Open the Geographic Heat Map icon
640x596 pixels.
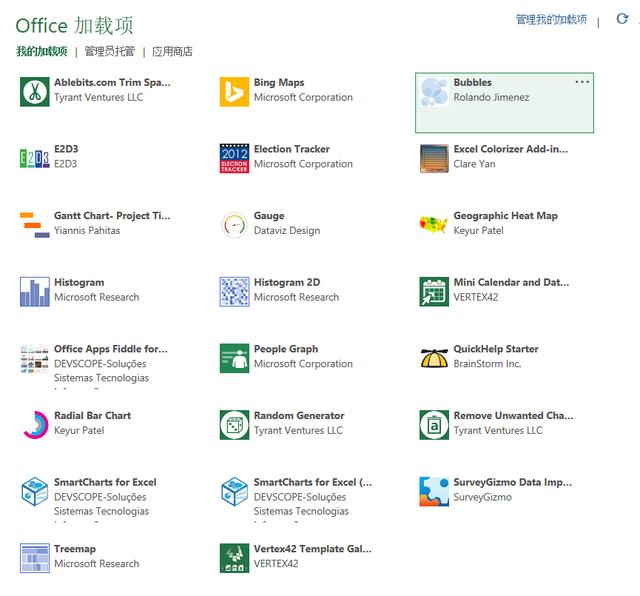434,225
